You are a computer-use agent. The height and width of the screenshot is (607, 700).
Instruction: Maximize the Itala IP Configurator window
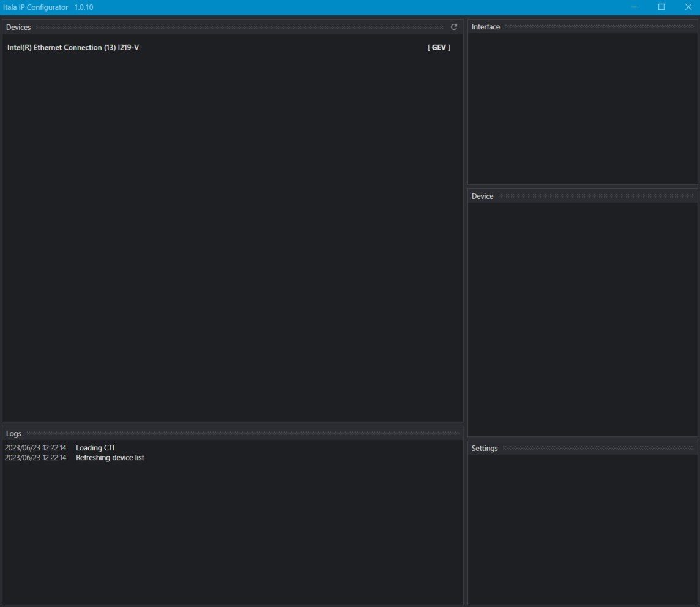(x=661, y=7)
